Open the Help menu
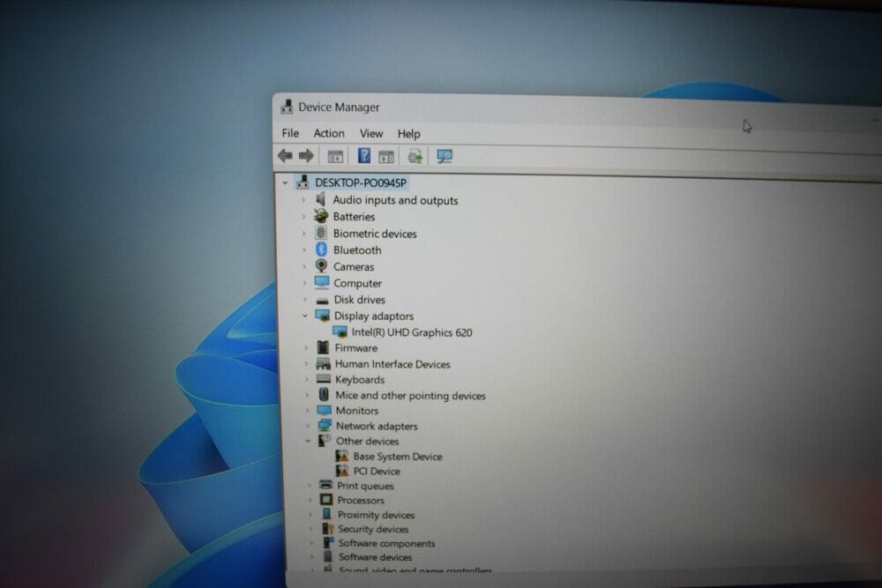The width and height of the screenshot is (882, 588). click(x=409, y=134)
